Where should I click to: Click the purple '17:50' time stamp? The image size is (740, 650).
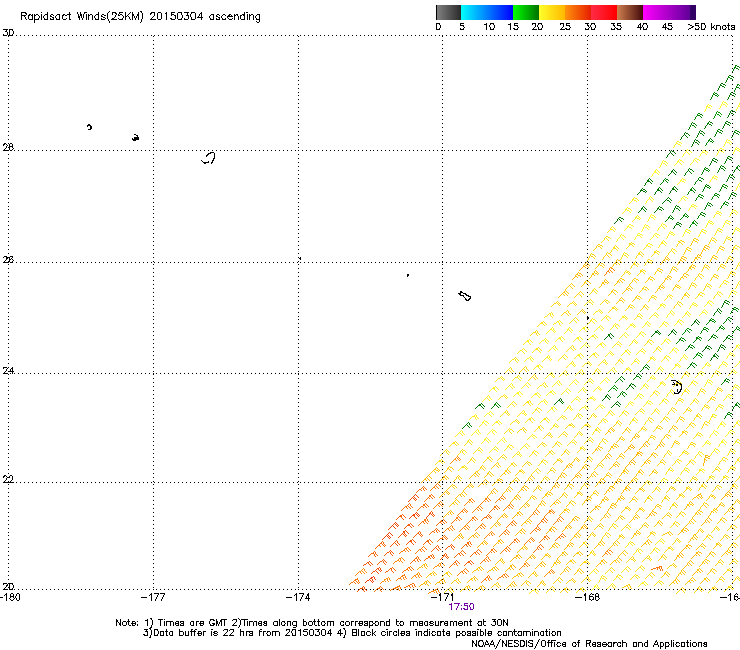[x=462, y=607]
